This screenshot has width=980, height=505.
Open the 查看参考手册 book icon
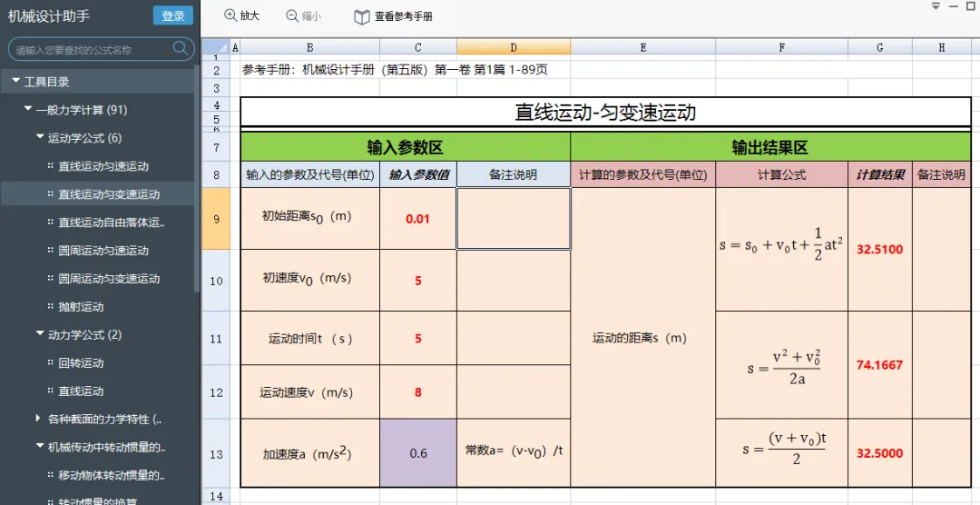[x=362, y=17]
